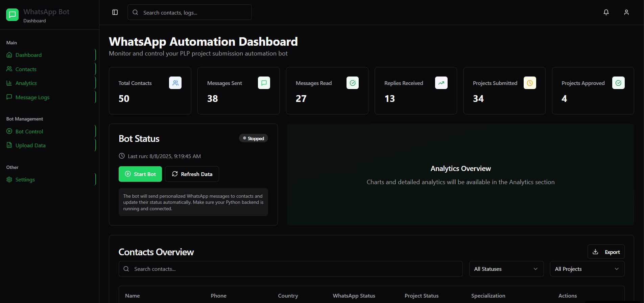The height and width of the screenshot is (303, 644).
Task: Click the Contacts Overview heading
Action: 156,252
